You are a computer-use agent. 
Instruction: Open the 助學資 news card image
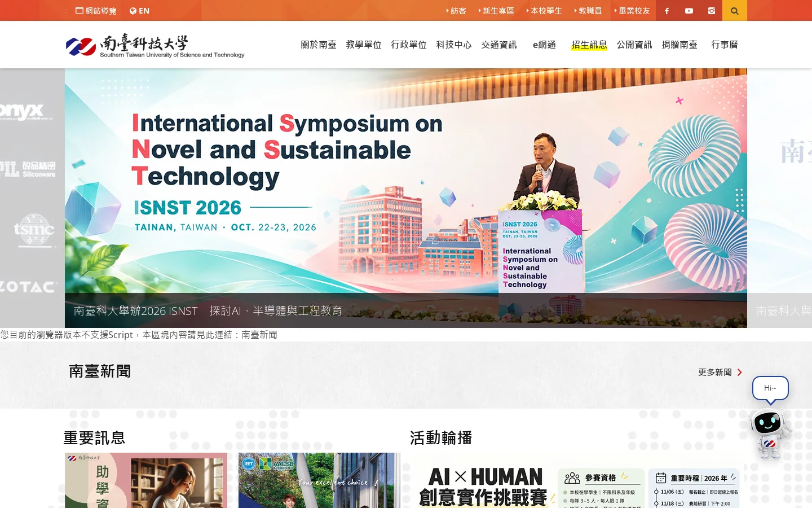coord(146,480)
